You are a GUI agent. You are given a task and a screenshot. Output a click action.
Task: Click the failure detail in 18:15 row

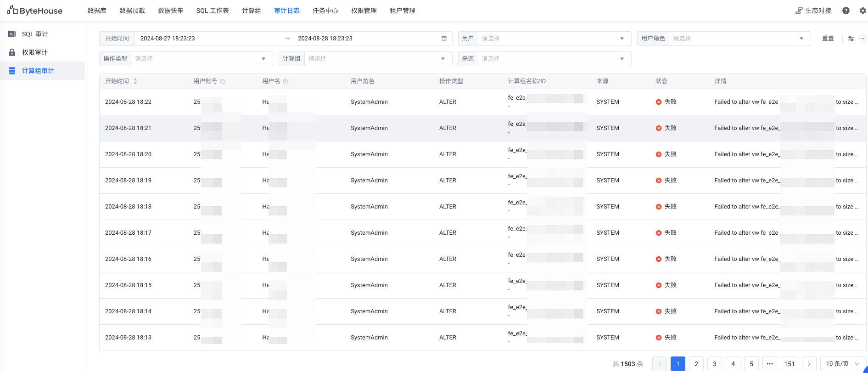[x=786, y=285]
